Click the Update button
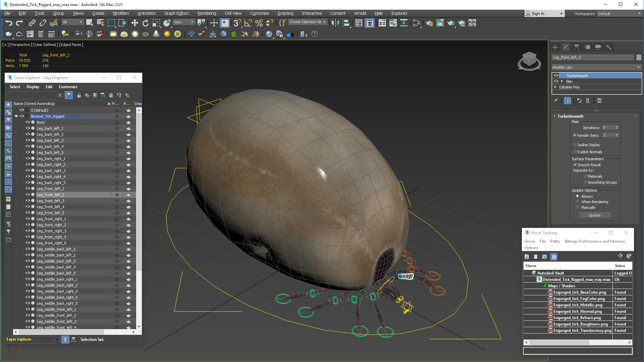Screen dimensions: 644x362 point(594,215)
